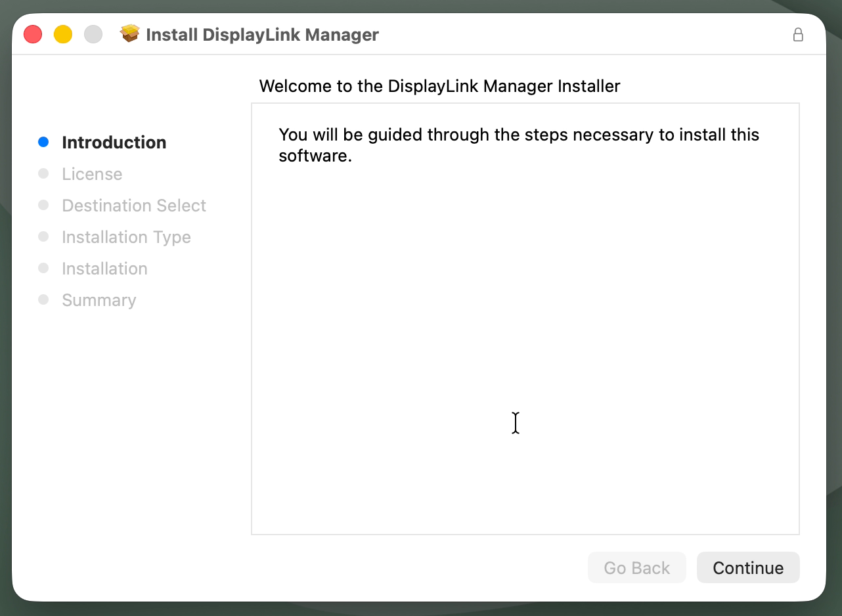
Task: Click the installer window title text
Action: [x=263, y=35]
